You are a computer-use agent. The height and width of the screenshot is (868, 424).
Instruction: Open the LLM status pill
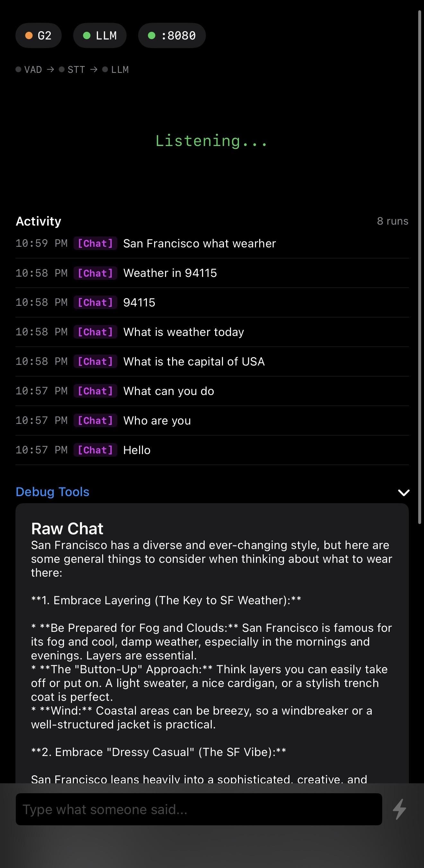click(100, 35)
